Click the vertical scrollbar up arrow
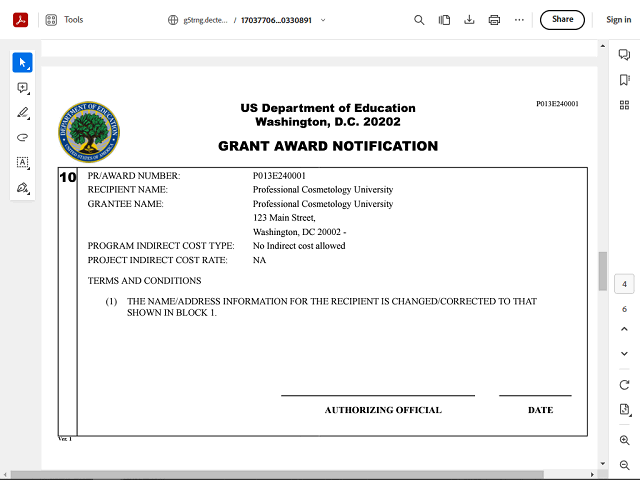This screenshot has height=480, width=640. (603, 46)
